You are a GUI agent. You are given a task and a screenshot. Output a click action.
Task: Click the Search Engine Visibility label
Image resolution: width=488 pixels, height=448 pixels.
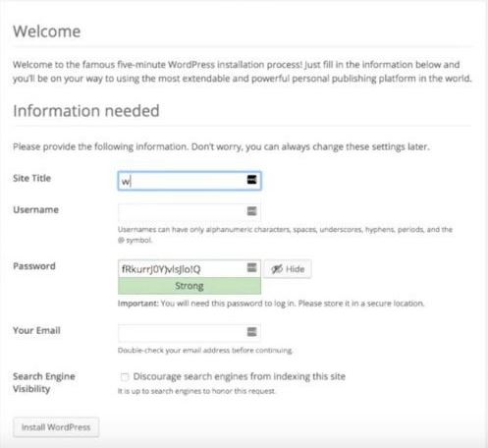44,382
